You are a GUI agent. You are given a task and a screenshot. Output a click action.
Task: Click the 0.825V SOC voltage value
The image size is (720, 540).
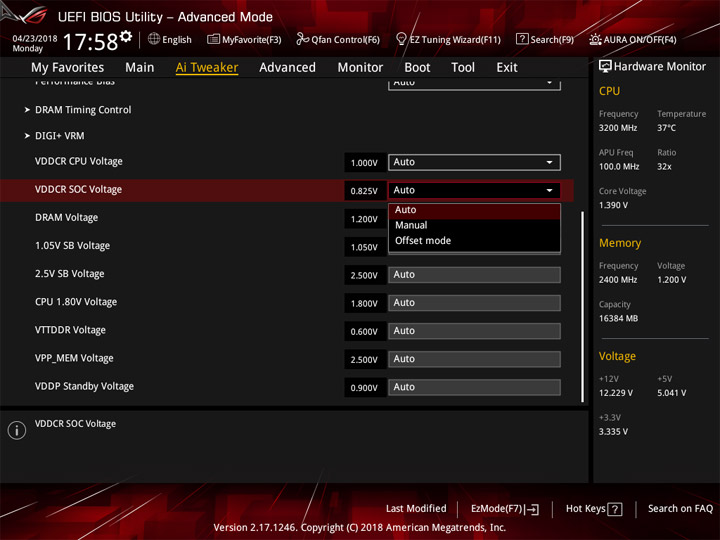364,191
